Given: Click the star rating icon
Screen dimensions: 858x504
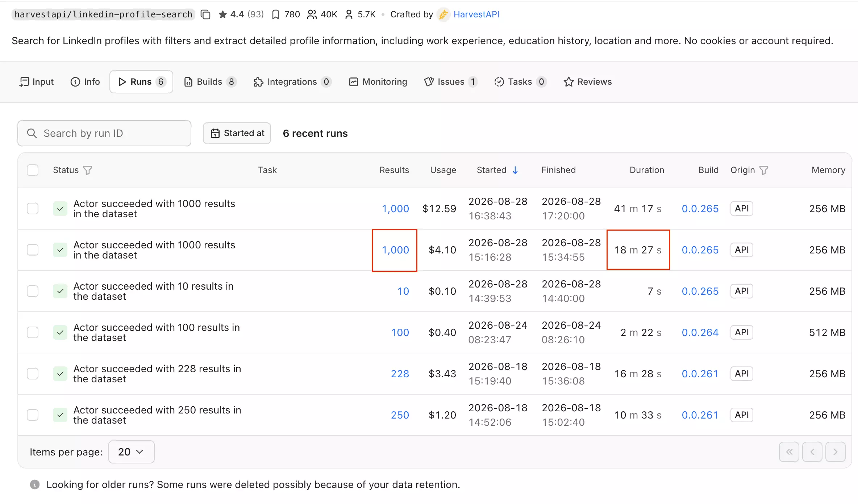Looking at the screenshot, I should (223, 14).
